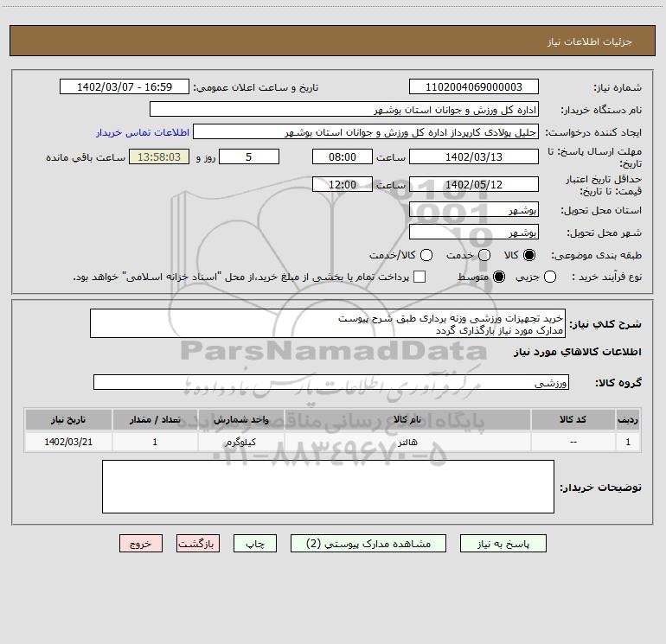Open مشاهده مدارک پیوستی (2) button

[368, 544]
